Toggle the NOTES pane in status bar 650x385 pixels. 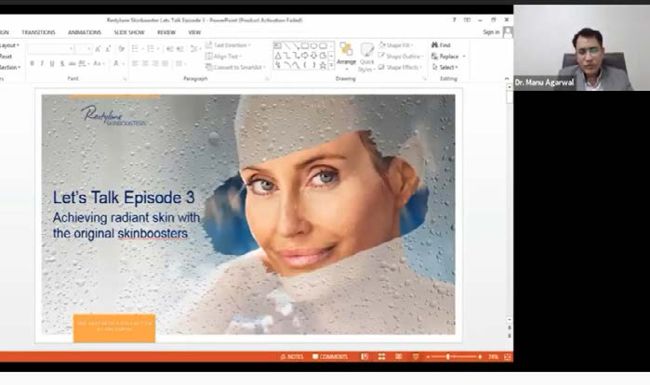tap(292, 356)
